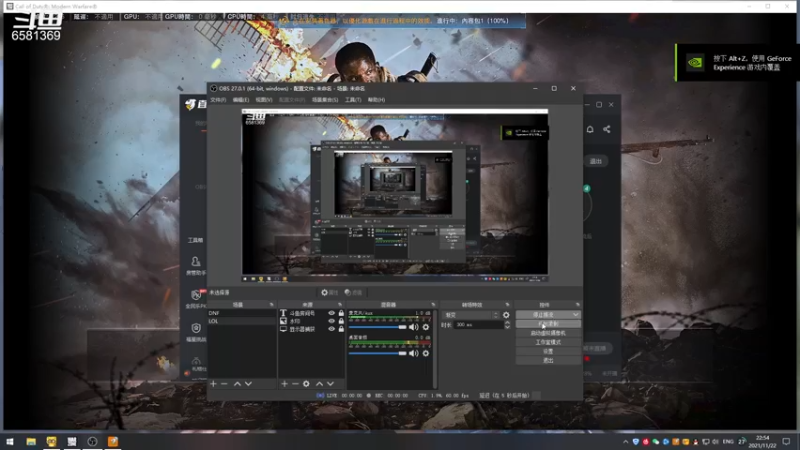Increase the transition duration with the stepper arrow

tap(507, 322)
